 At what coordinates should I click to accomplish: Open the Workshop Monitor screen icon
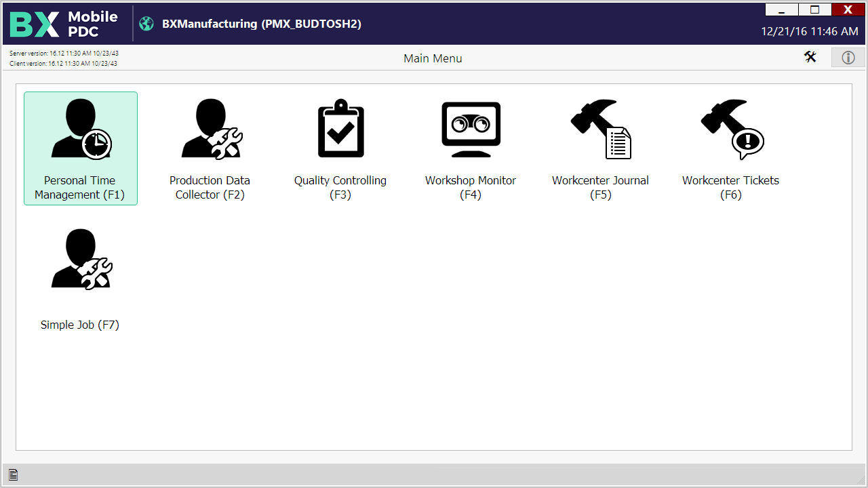pyautogui.click(x=471, y=129)
